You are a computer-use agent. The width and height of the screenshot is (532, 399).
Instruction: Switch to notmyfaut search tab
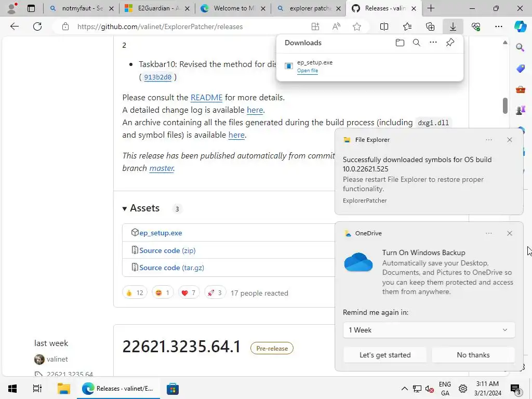click(82, 8)
